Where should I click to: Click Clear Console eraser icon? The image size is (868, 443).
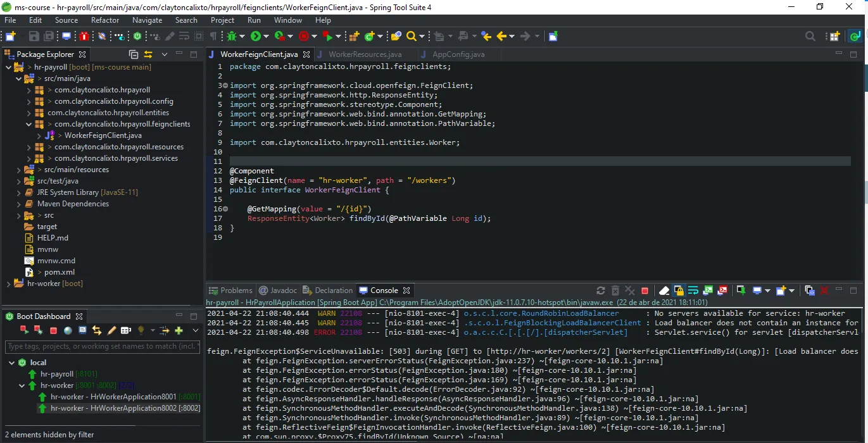pos(664,290)
